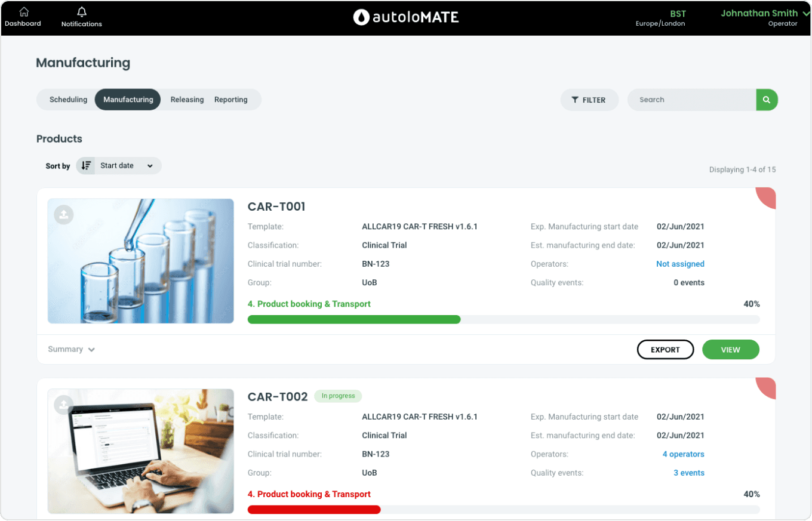The image size is (812, 521).
Task: Click the test tubes thumbnail of CAR-T001
Action: [141, 261]
